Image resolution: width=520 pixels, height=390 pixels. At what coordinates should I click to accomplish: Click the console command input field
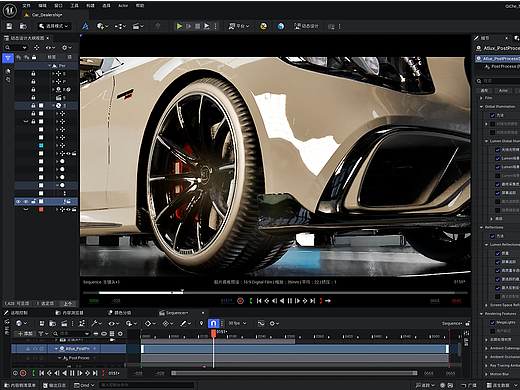point(146,385)
